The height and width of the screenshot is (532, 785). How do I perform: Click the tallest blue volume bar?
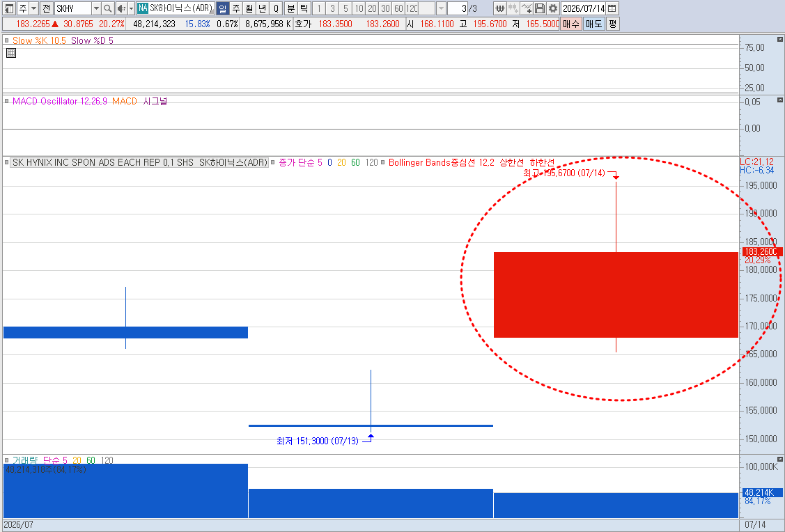(x=125, y=490)
